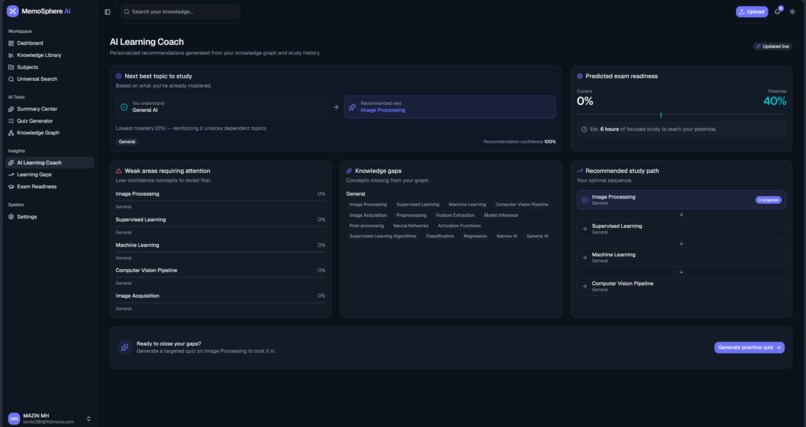This screenshot has width=806, height=427.
Task: Select the Activation Functions gap tag
Action: pyautogui.click(x=460, y=226)
